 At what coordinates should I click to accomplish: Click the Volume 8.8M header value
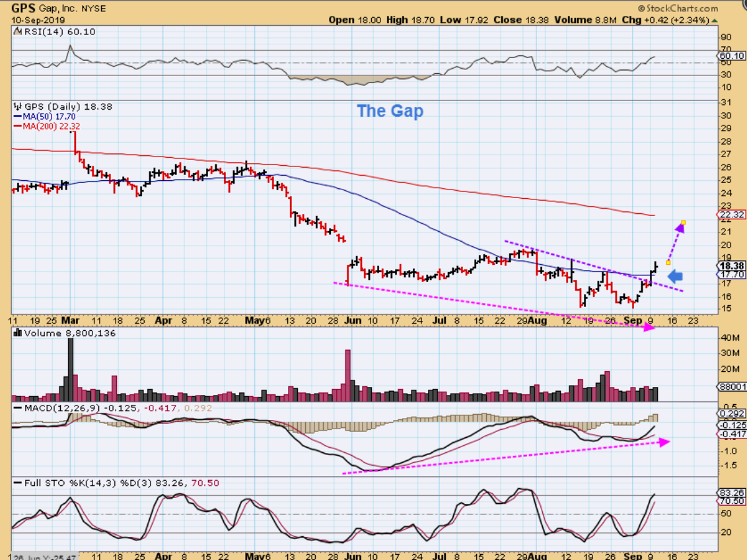585,20
